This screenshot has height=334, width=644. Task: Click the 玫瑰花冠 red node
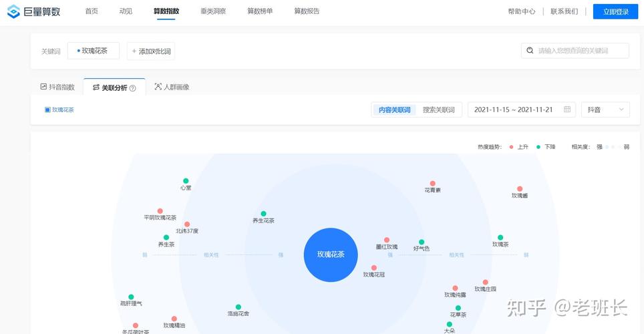pos(373,268)
